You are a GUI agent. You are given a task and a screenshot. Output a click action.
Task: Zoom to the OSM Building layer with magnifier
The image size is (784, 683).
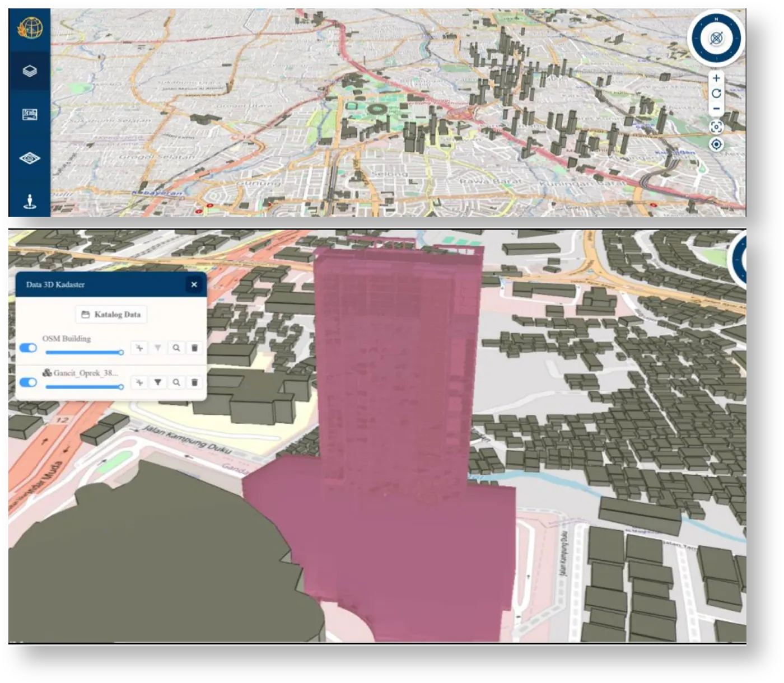(176, 348)
